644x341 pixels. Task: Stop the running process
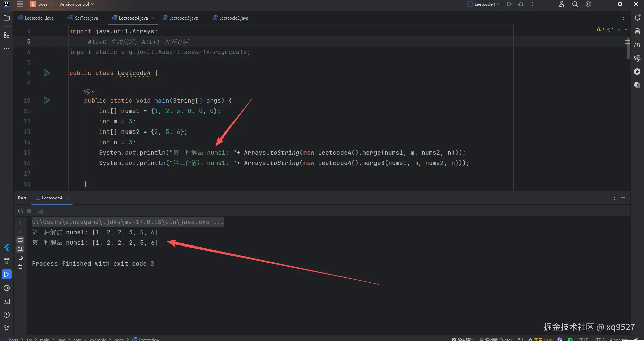pyautogui.click(x=29, y=211)
